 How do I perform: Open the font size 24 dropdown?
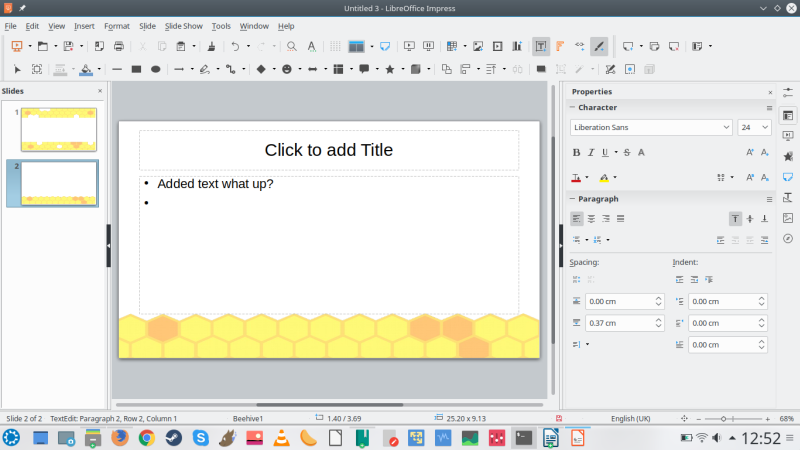click(x=765, y=128)
